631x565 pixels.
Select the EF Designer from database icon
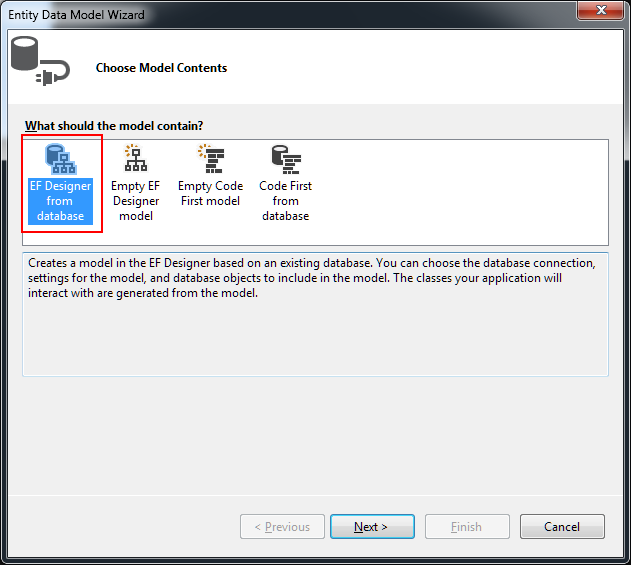(60, 159)
